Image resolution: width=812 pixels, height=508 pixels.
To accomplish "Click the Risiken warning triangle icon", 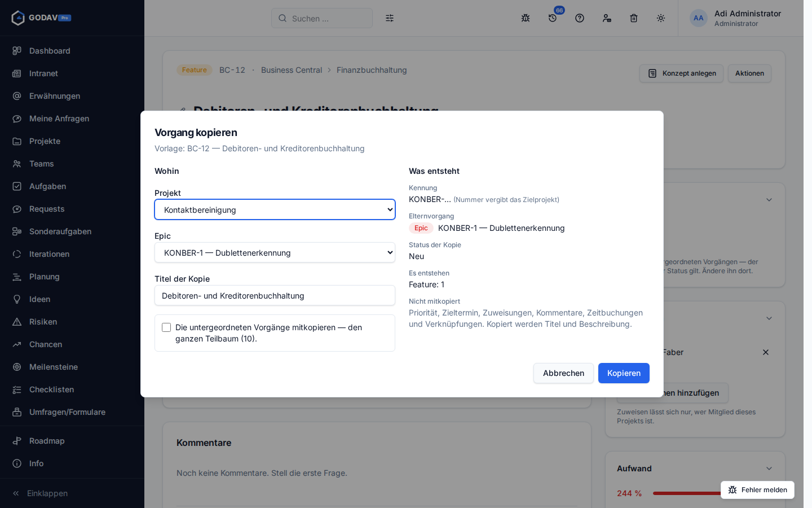I will [17, 322].
